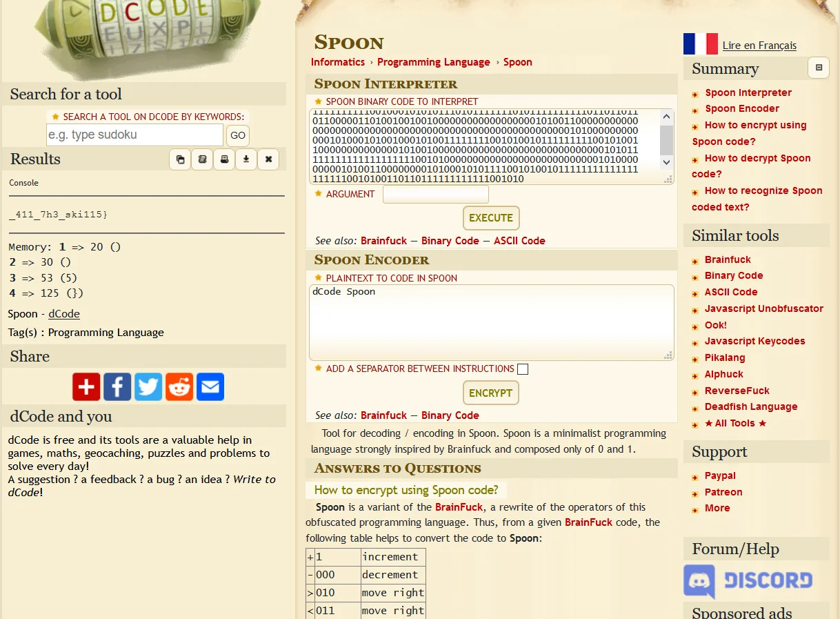The image size is (840, 619).
Task: Click the ENCRYPT button
Action: click(x=491, y=393)
